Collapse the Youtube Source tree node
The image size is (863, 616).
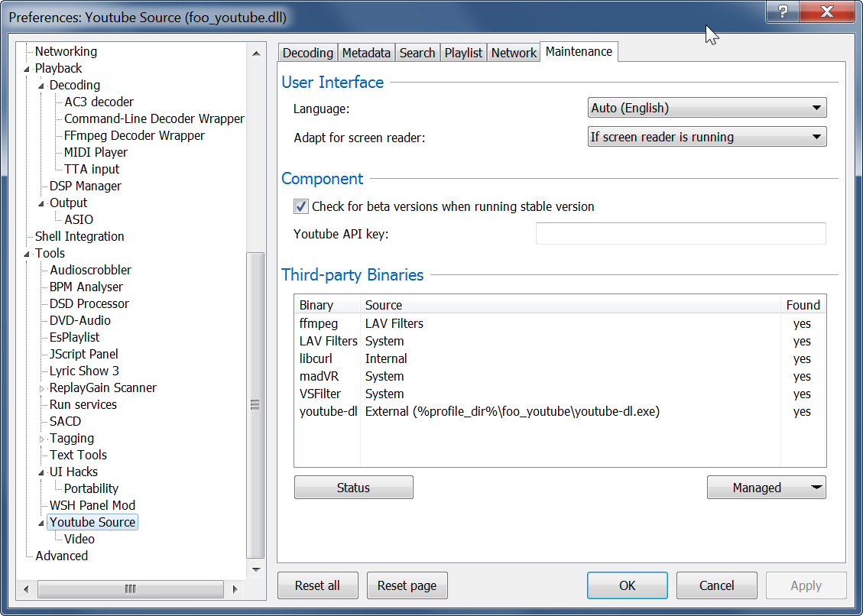point(42,523)
